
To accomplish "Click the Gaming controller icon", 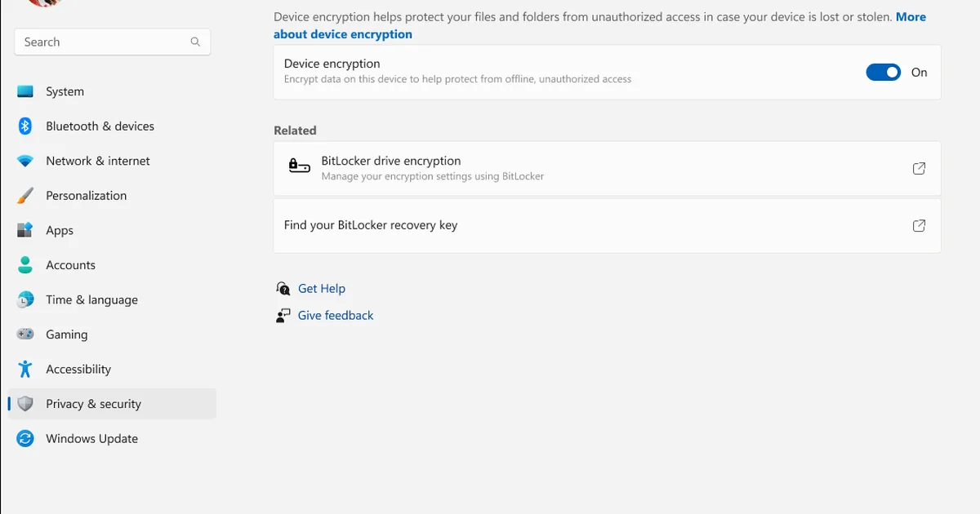I will point(25,335).
